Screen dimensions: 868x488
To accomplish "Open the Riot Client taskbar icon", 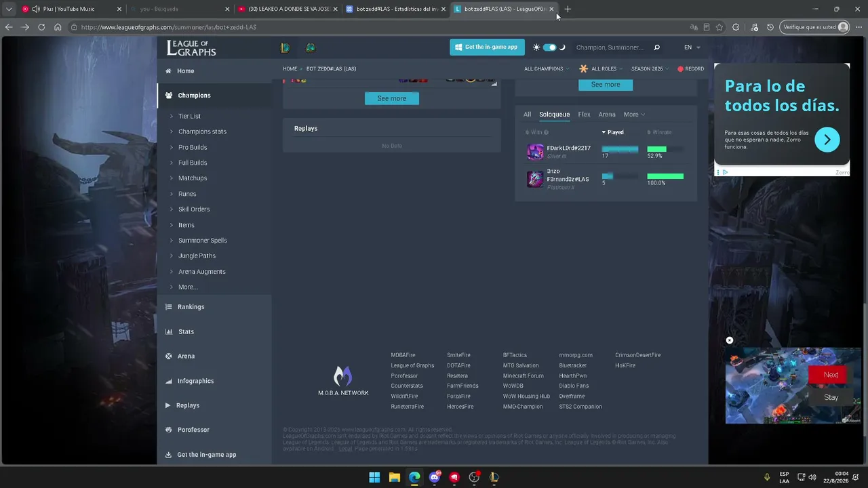I will coord(454,477).
